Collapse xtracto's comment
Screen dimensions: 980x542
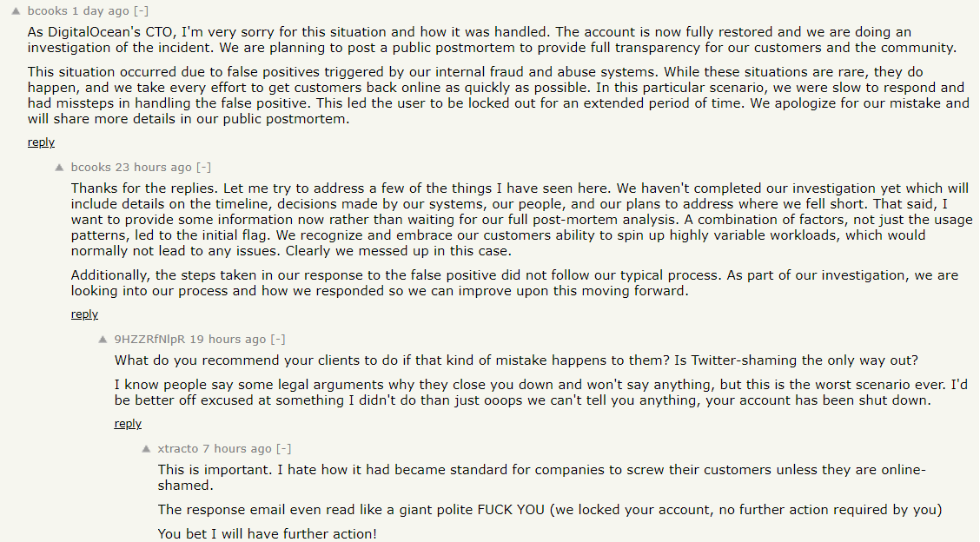283,449
